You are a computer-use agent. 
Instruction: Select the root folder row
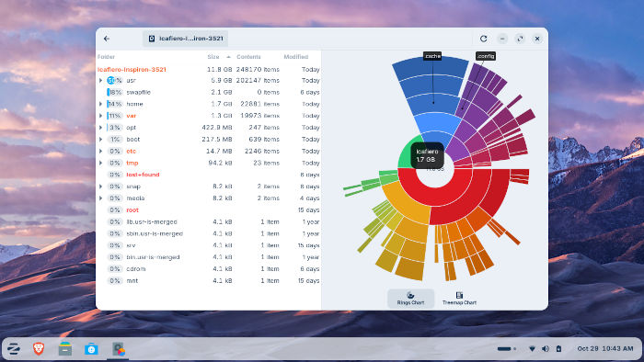point(209,209)
